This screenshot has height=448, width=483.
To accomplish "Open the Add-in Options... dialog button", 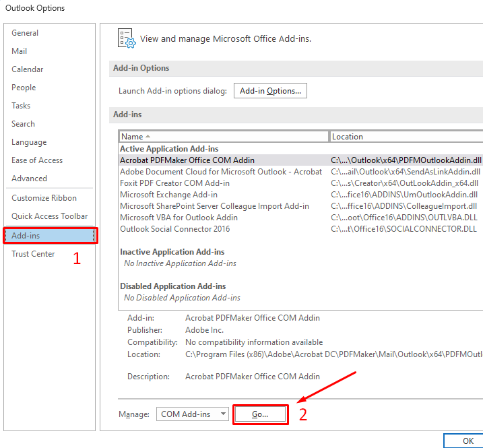I will pyautogui.click(x=270, y=91).
